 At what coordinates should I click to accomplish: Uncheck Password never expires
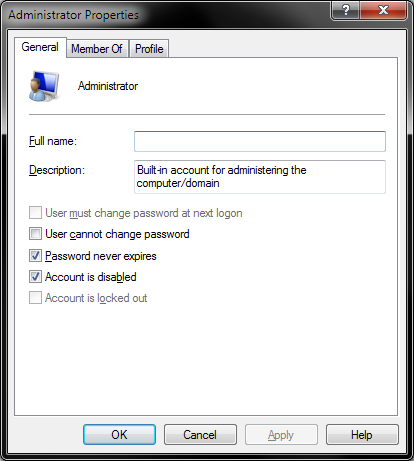[35, 256]
